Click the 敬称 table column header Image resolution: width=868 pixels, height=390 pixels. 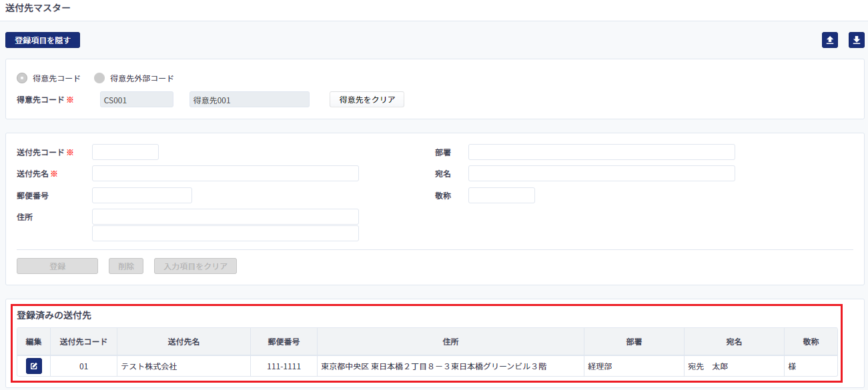pos(811,341)
